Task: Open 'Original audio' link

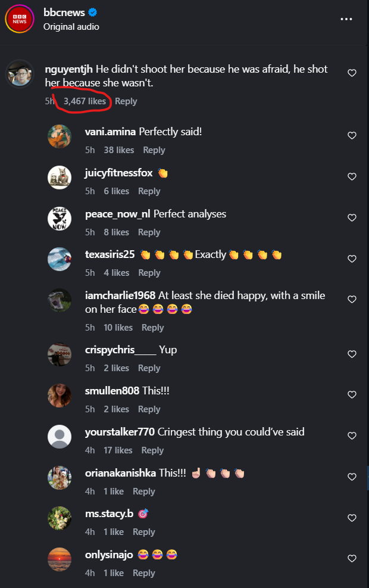Action: (x=71, y=27)
